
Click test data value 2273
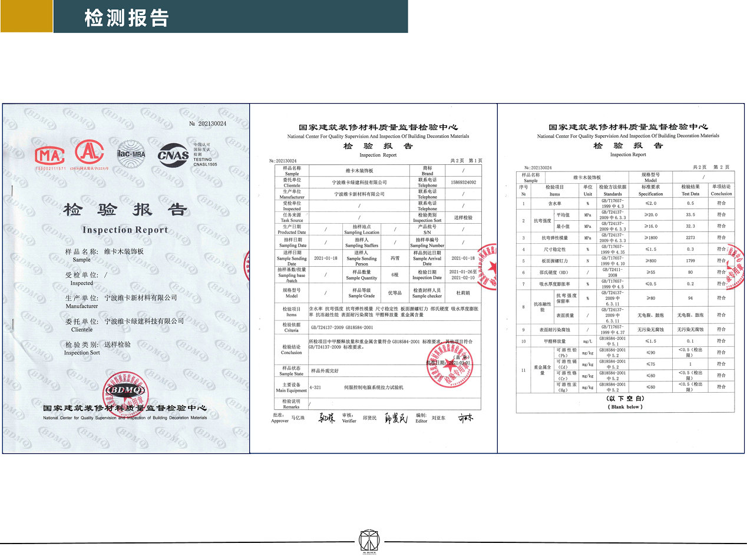(690, 238)
